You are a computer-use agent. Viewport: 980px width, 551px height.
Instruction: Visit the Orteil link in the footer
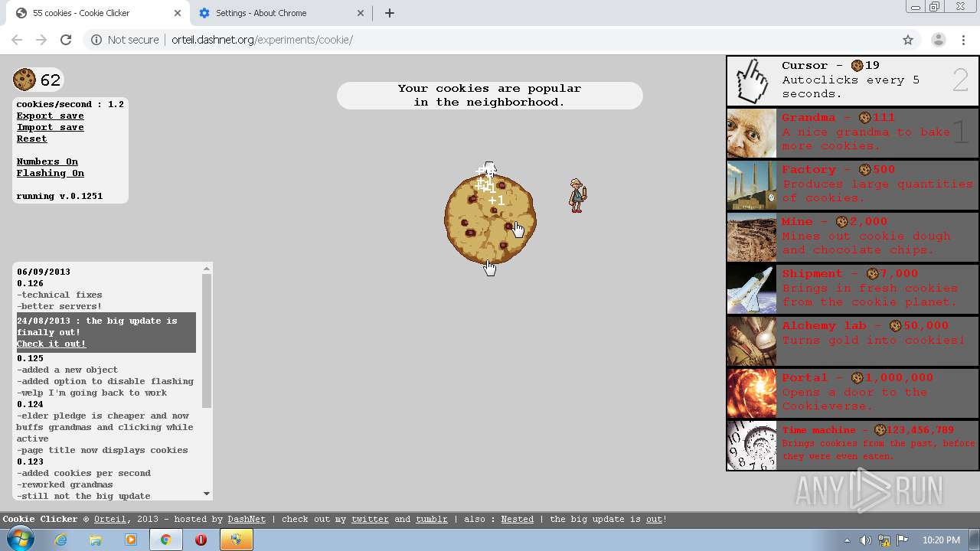coord(111,519)
